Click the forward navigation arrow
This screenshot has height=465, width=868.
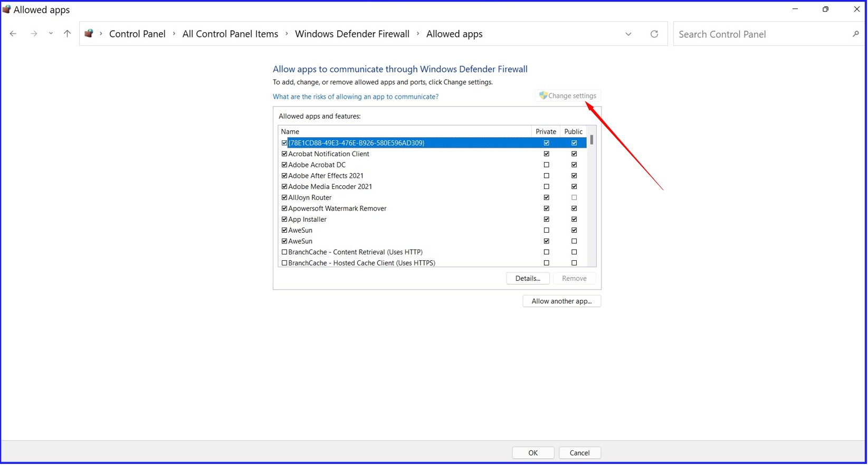pos(34,34)
